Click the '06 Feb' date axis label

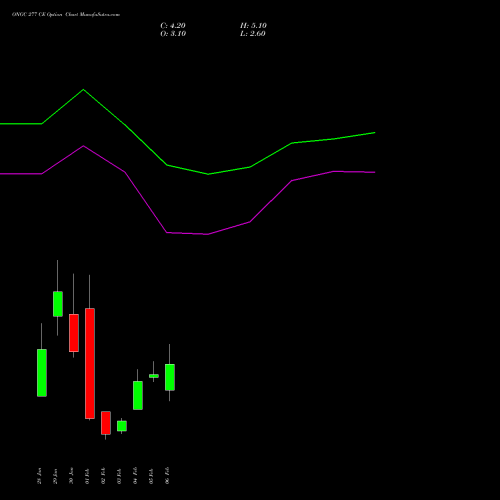167,476
